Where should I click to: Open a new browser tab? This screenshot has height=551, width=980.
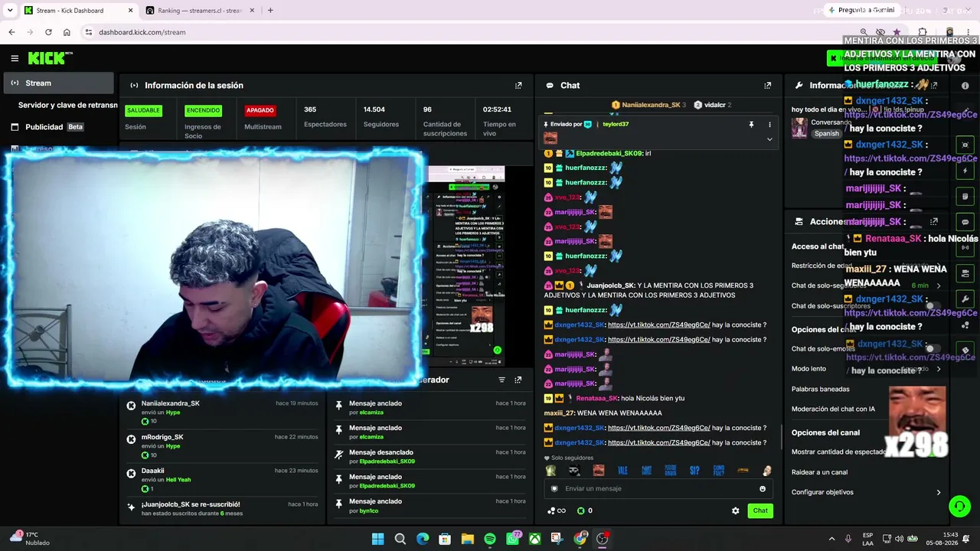pyautogui.click(x=270, y=11)
